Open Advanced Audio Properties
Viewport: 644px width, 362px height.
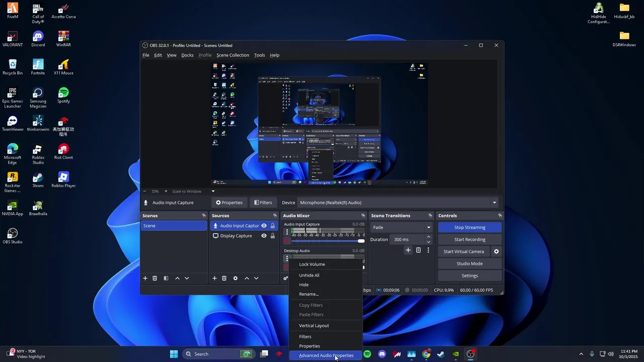click(x=326, y=355)
